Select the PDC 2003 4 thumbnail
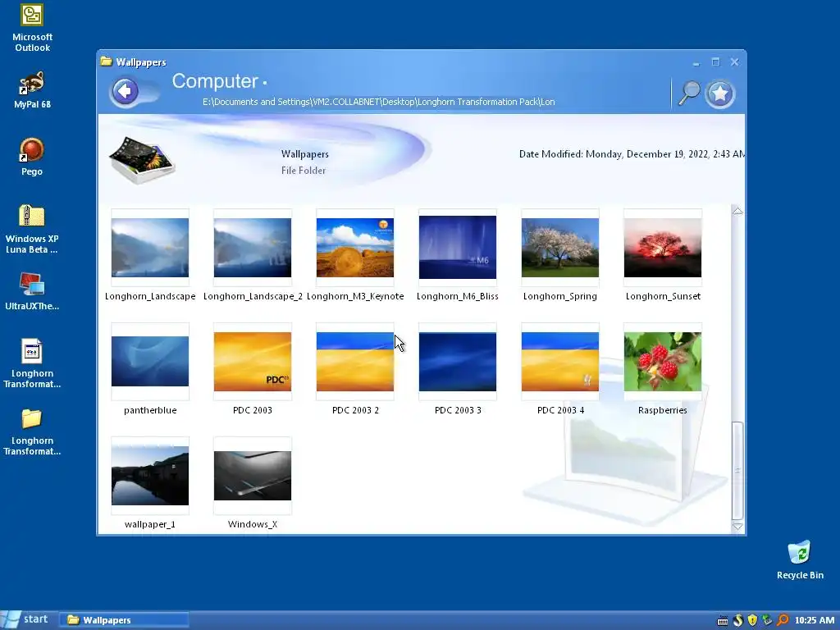The width and height of the screenshot is (840, 630). (x=559, y=362)
